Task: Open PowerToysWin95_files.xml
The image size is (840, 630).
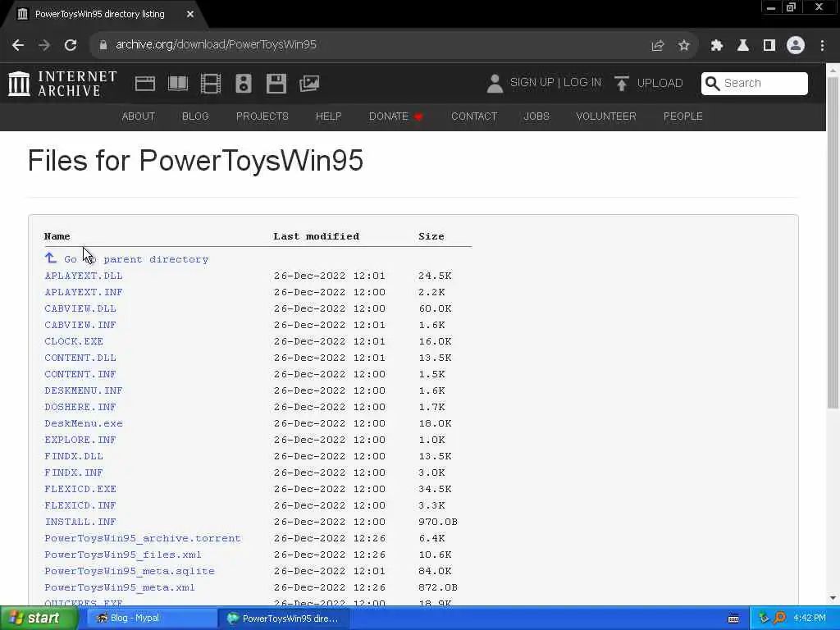Action: point(123,555)
